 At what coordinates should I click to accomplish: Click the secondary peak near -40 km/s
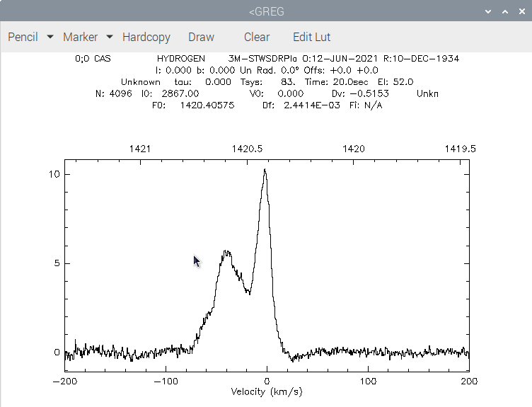coord(226,253)
